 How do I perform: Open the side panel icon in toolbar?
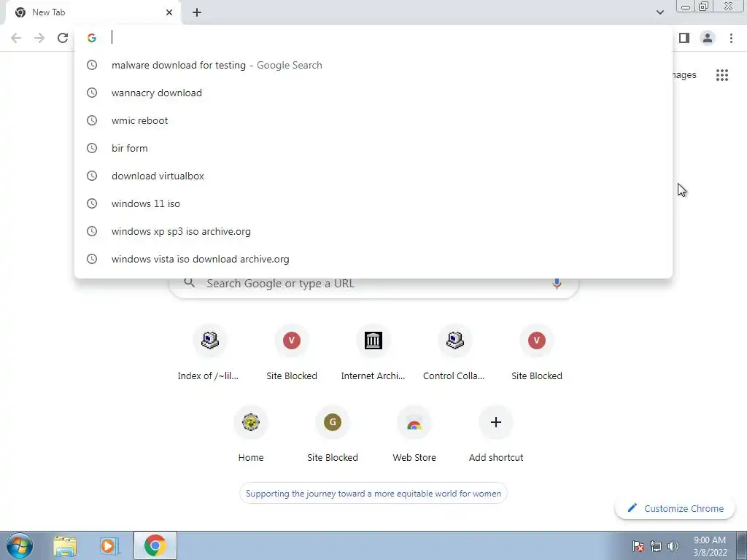click(x=684, y=38)
